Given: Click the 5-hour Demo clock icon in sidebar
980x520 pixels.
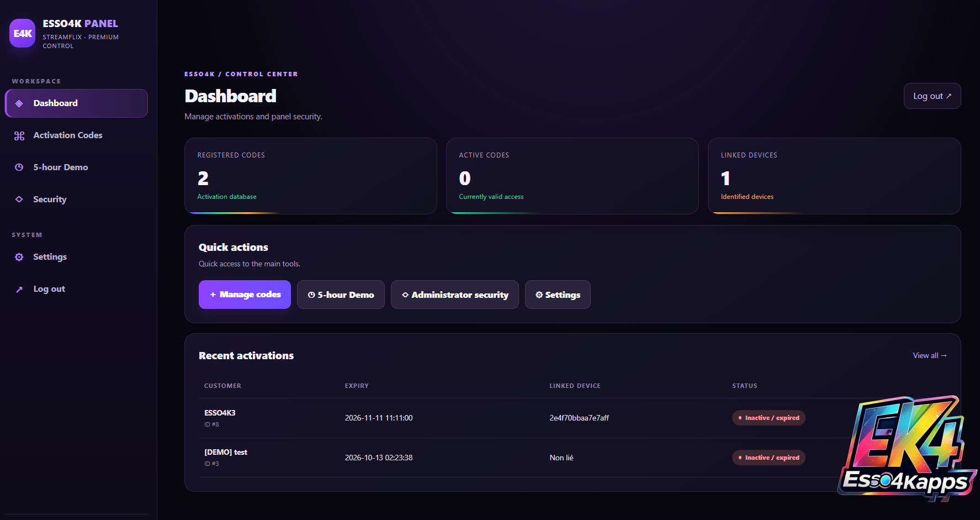Looking at the screenshot, I should point(19,167).
